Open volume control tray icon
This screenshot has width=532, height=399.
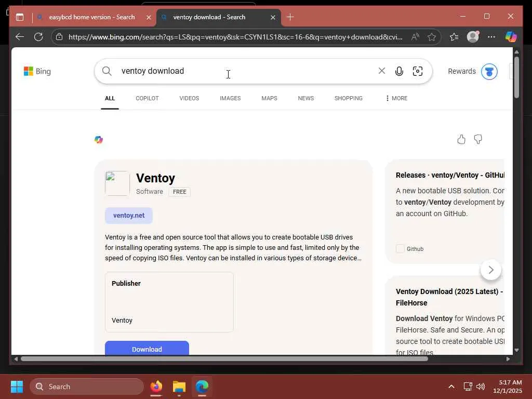point(481,387)
